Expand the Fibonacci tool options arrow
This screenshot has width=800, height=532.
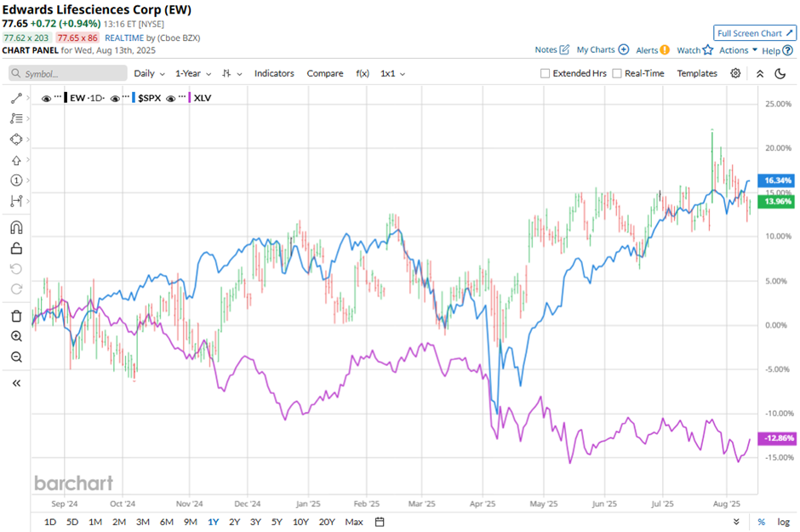tap(27, 118)
